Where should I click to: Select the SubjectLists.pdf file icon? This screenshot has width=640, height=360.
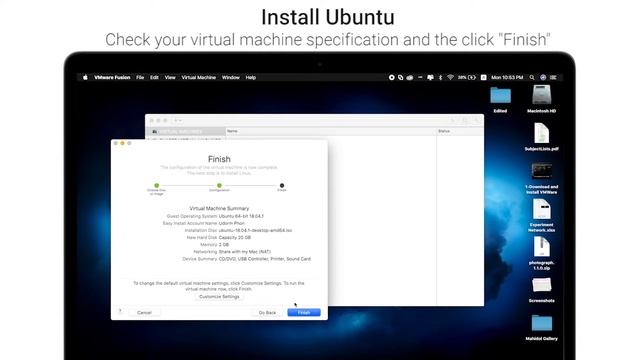[542, 133]
